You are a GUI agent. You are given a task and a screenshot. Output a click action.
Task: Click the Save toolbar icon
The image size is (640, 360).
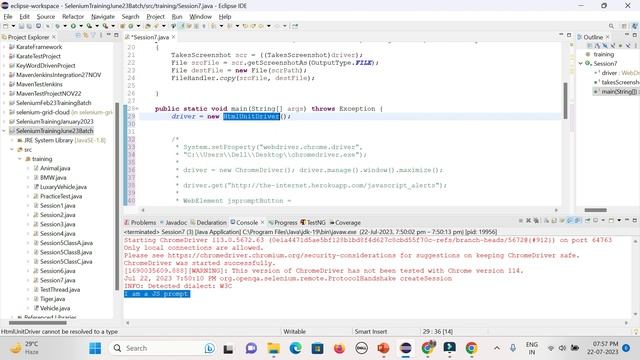pyautogui.click(x=21, y=26)
